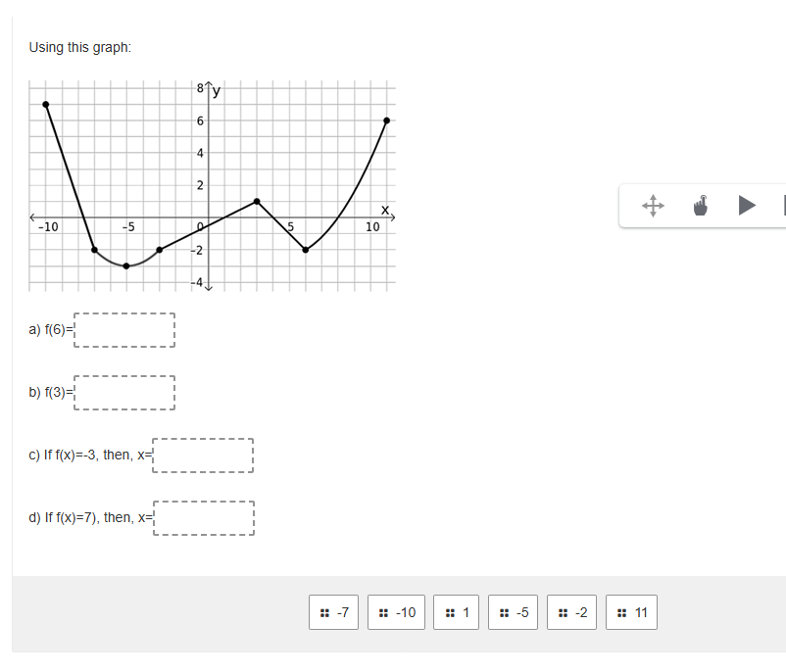Click the drag-dots icon on the -7 tile

coord(323,612)
